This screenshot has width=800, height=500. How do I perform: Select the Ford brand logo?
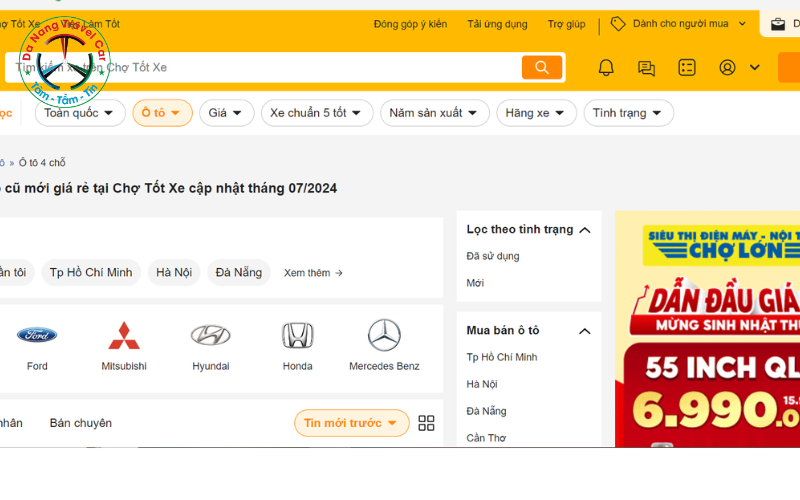37,335
